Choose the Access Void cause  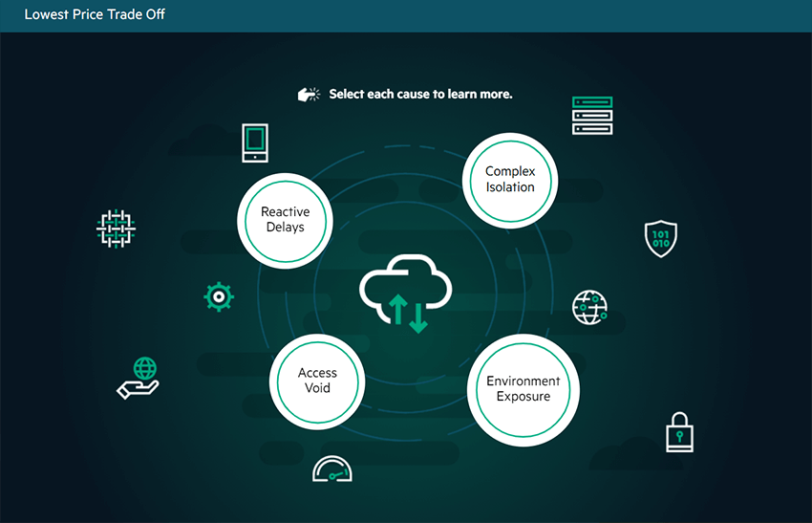[317, 381]
